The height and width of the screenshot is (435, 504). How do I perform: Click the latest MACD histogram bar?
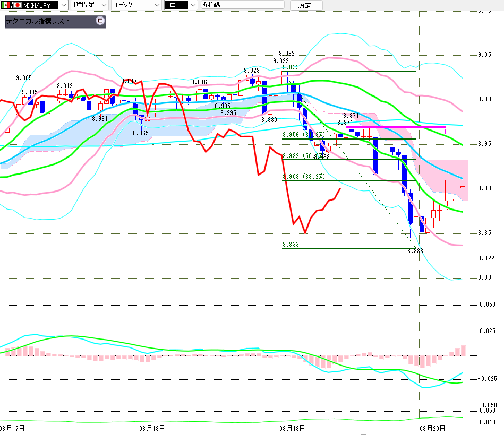point(463,350)
